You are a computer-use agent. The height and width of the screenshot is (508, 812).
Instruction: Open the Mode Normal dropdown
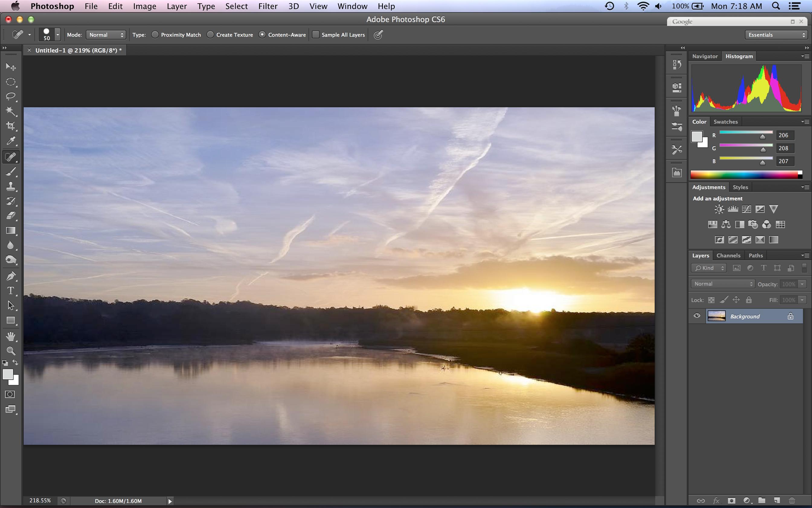pos(106,35)
